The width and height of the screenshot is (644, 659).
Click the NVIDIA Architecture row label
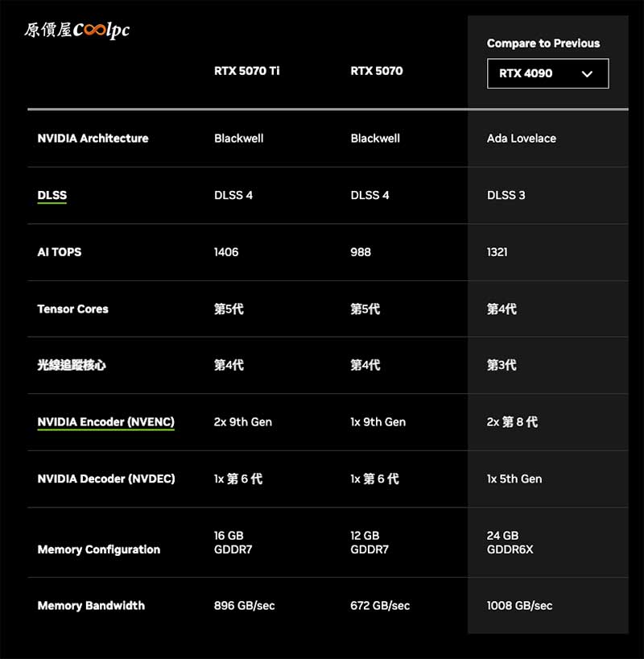tap(93, 139)
